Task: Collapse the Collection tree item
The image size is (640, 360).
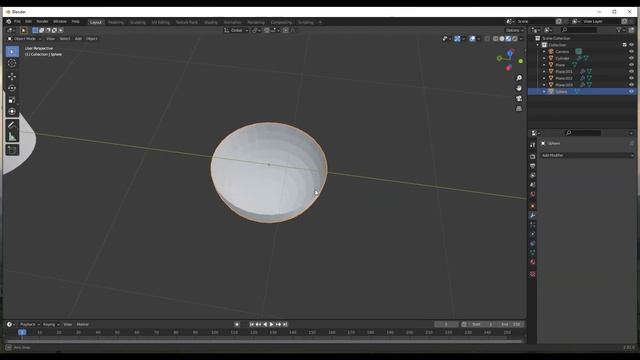Action: 538,45
